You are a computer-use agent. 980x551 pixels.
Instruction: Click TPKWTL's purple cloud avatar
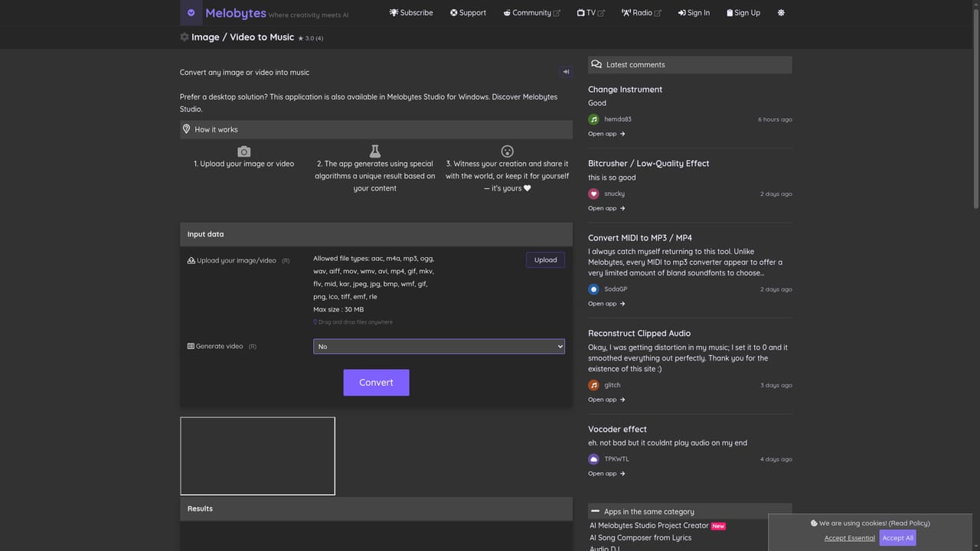click(x=593, y=459)
